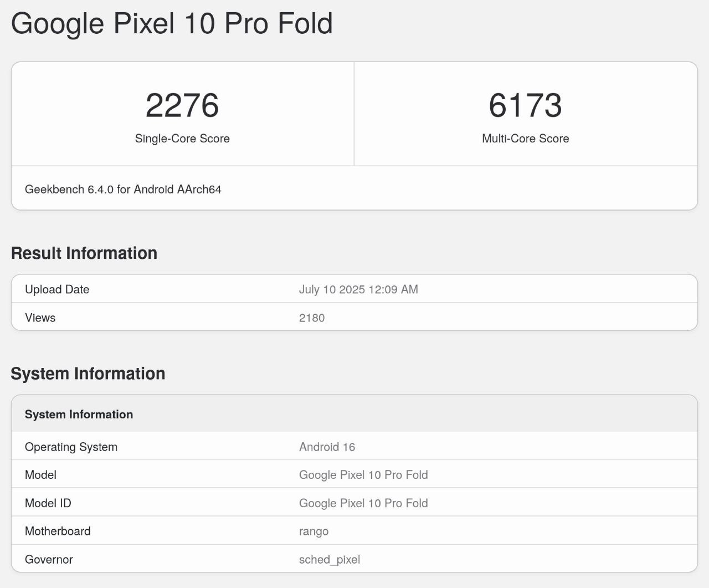
Task: Click the Operating System row label
Action: (x=71, y=447)
